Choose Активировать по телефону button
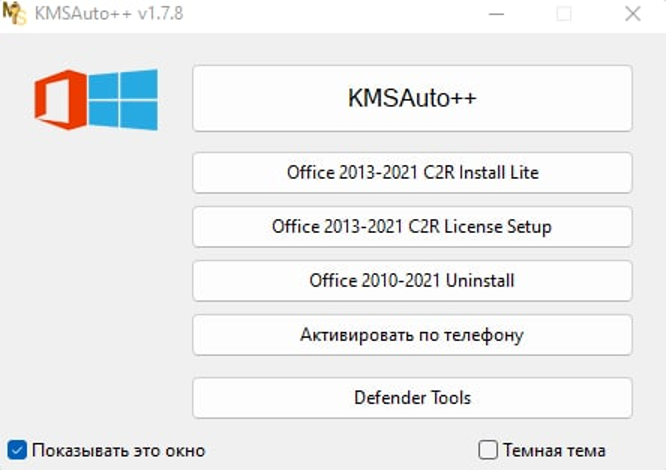Image resolution: width=666 pixels, height=470 pixels. (412, 334)
